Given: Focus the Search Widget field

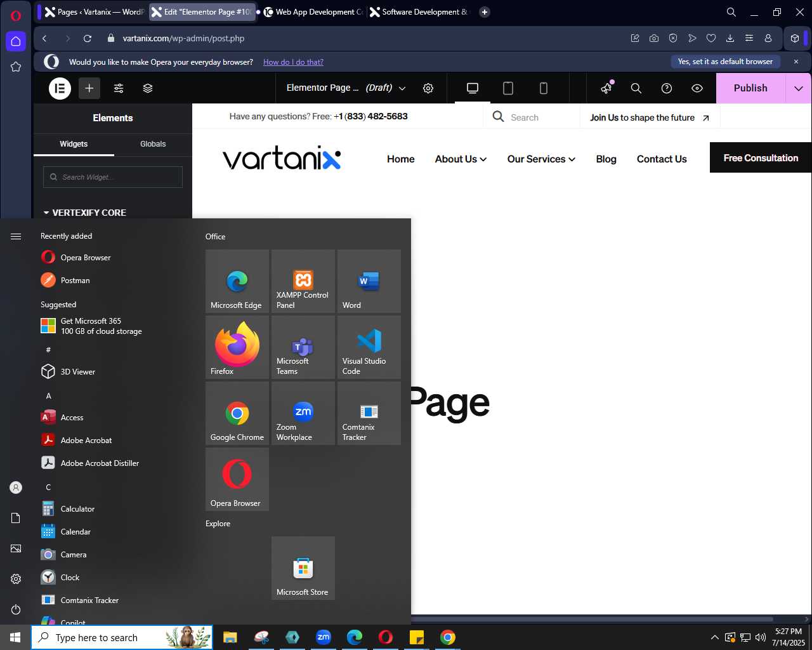Looking at the screenshot, I should point(113,177).
